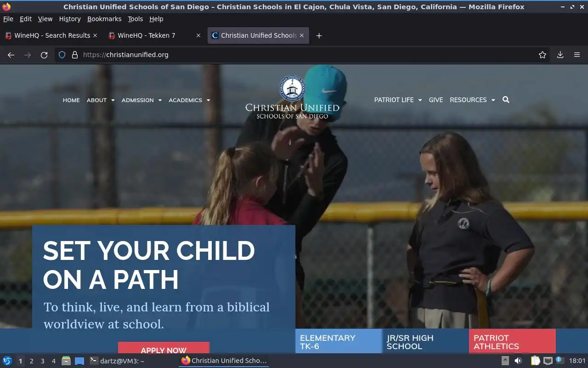The image size is (588, 368).
Task: Switch to workspace 3
Action: click(x=42, y=361)
